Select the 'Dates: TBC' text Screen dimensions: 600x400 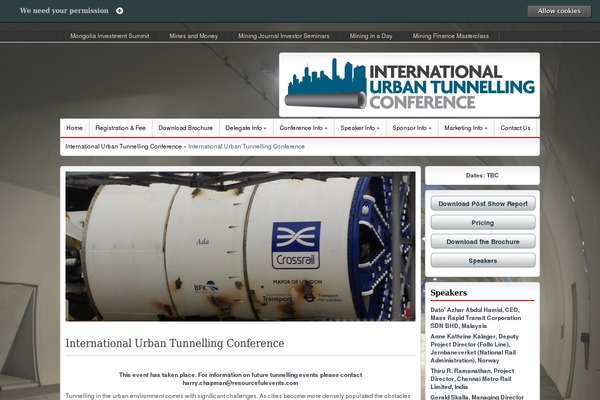tap(482, 175)
